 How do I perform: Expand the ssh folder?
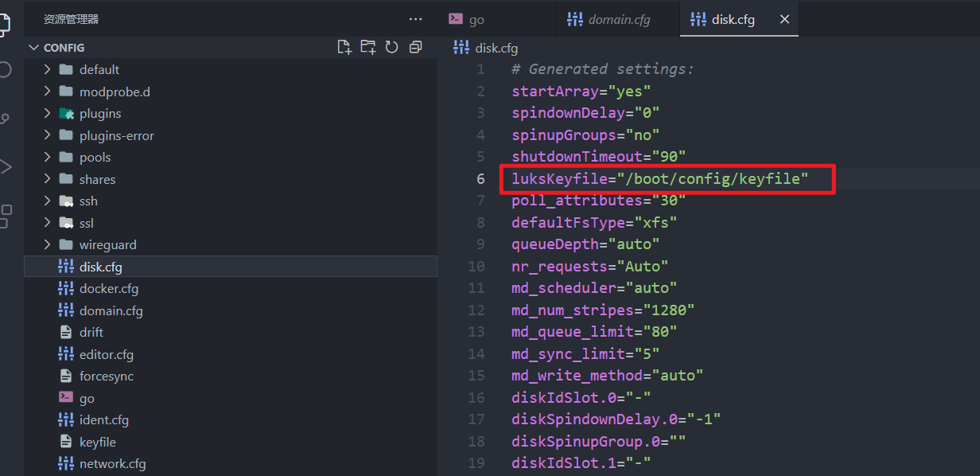coord(48,201)
